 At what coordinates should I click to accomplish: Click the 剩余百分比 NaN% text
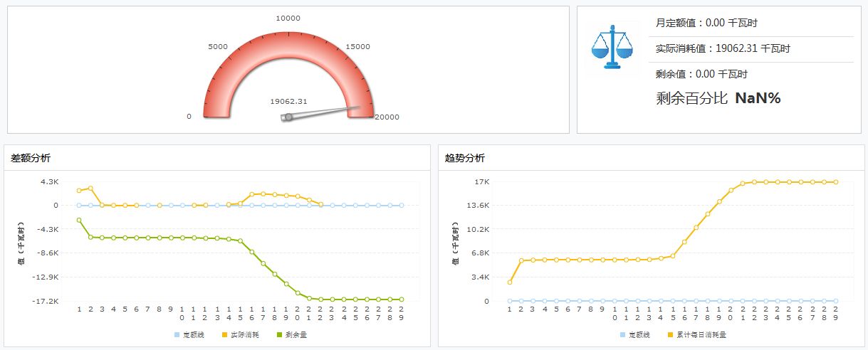coord(718,98)
